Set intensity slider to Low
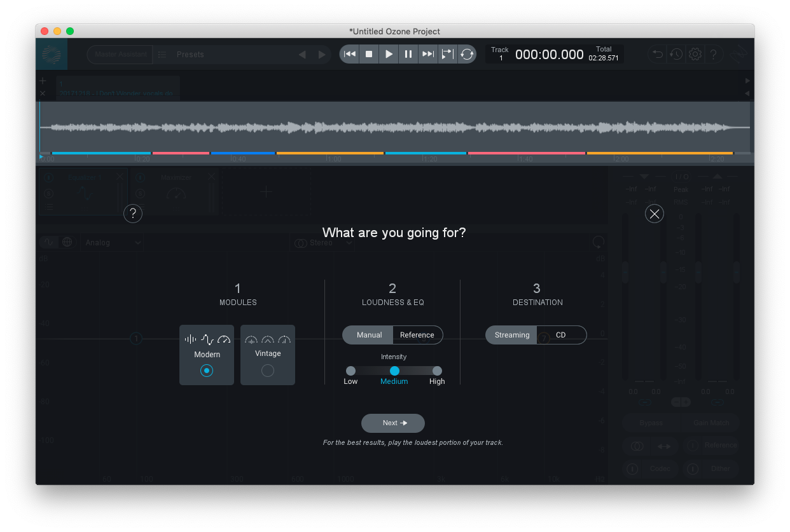The width and height of the screenshot is (790, 532). pyautogui.click(x=350, y=371)
